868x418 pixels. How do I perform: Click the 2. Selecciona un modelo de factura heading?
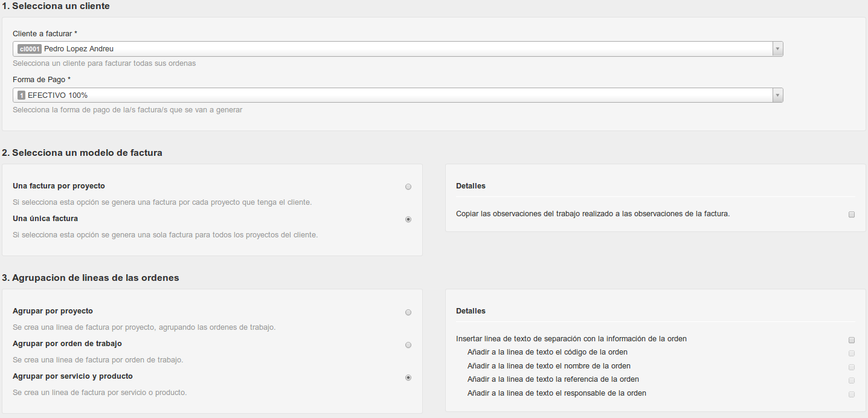point(82,153)
